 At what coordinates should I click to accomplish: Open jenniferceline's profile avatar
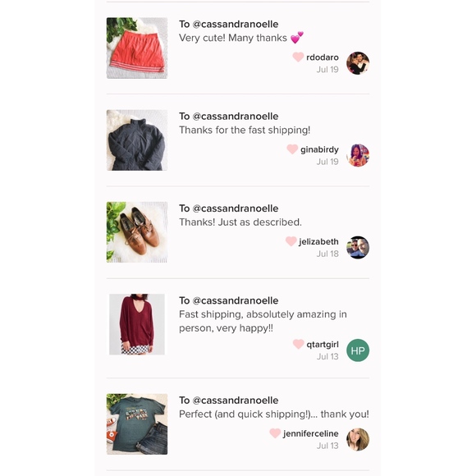pos(358,440)
